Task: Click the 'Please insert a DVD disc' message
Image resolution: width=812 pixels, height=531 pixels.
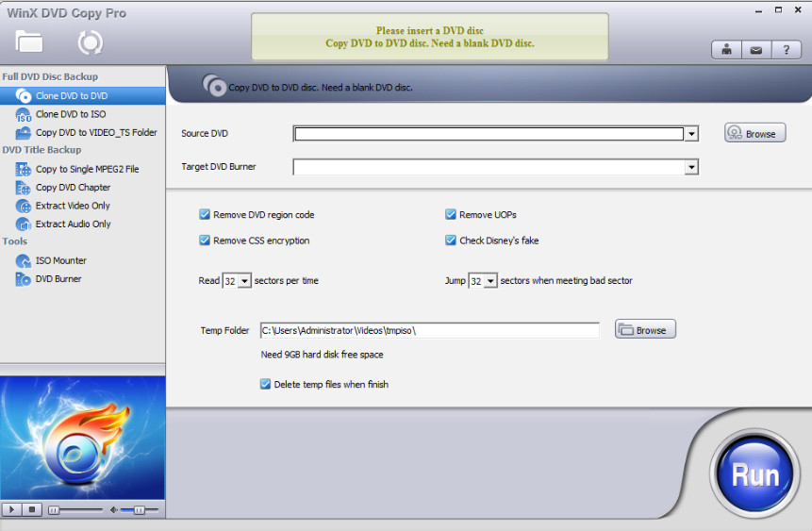Action: point(430,30)
